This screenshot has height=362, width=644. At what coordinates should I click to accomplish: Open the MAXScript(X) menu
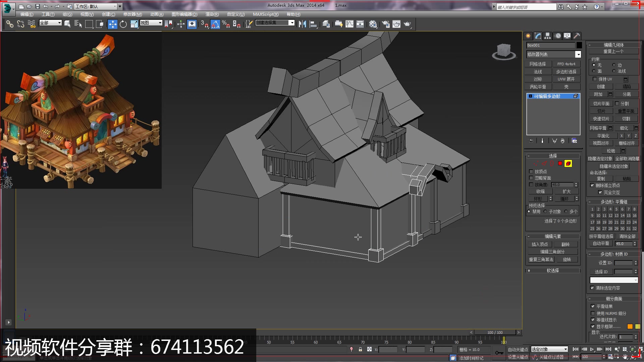click(266, 14)
